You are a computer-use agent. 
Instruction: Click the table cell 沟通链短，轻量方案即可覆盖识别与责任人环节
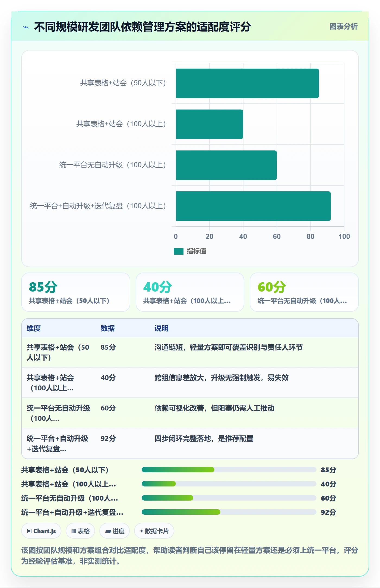(x=229, y=347)
